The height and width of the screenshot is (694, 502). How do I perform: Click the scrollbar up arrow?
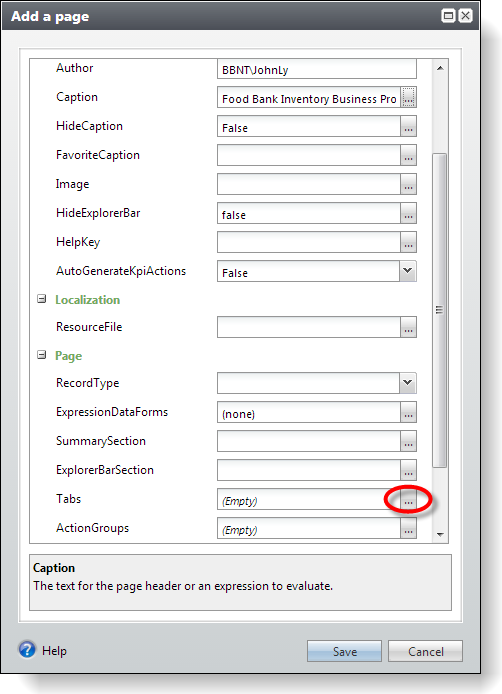coord(440,68)
